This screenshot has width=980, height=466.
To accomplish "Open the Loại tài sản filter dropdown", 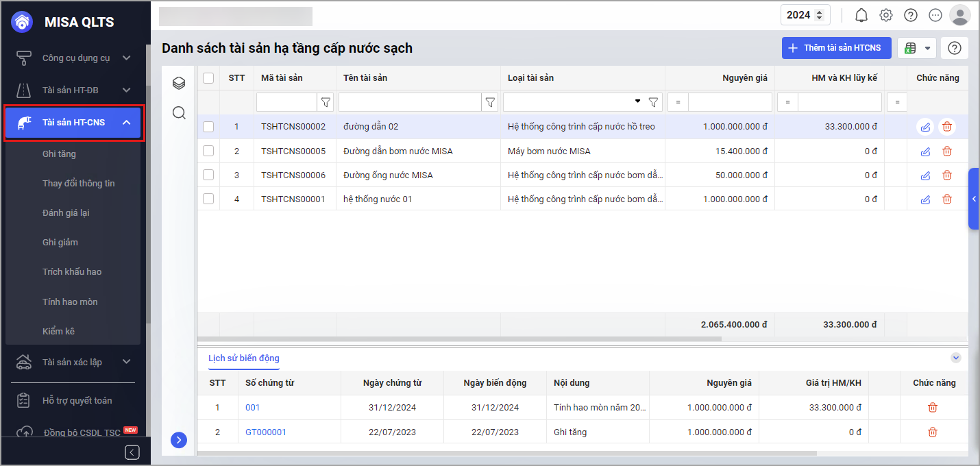I will coord(637,102).
